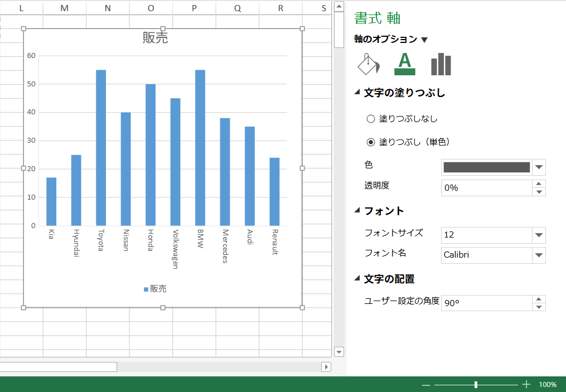Viewport: 566px width, 392px height.
Task: Open the Fill & Line paint bucket tab
Action: click(x=368, y=64)
